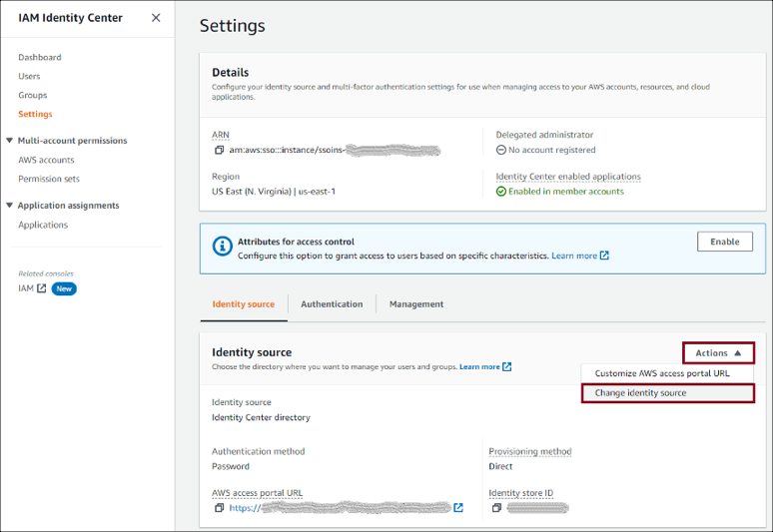Switch to the Management tab

(416, 304)
